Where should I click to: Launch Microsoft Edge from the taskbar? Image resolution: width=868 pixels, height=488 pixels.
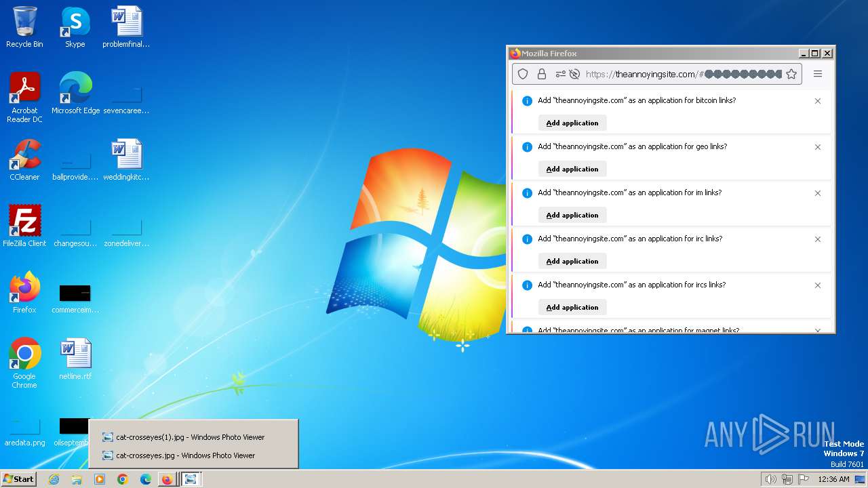point(146,479)
